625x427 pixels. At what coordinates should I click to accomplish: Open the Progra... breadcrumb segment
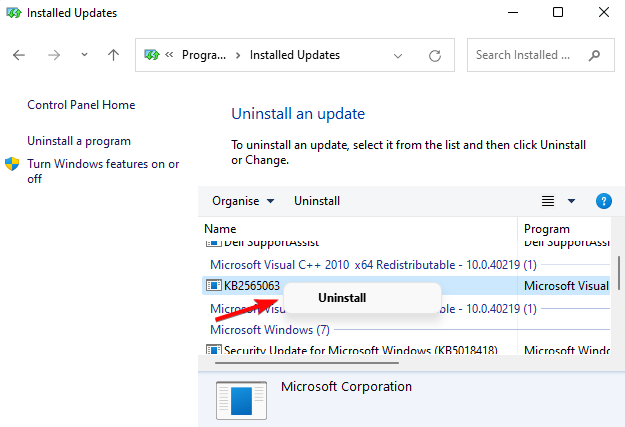[204, 55]
